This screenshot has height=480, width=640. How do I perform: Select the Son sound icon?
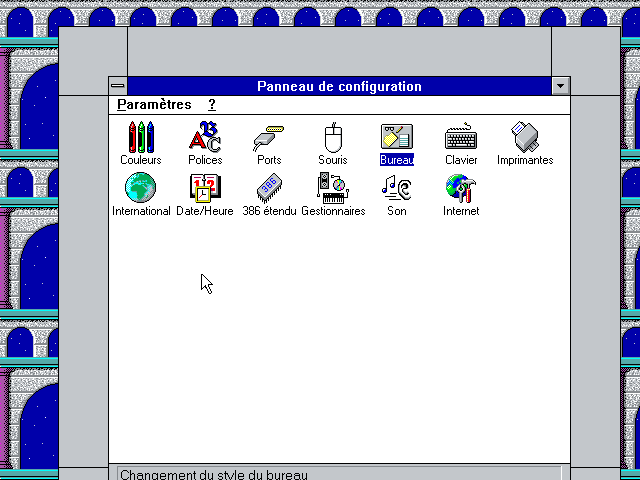pyautogui.click(x=397, y=188)
